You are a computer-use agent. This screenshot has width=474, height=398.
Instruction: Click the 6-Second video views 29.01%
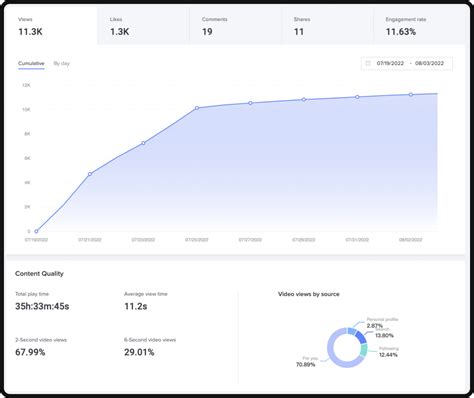click(139, 352)
